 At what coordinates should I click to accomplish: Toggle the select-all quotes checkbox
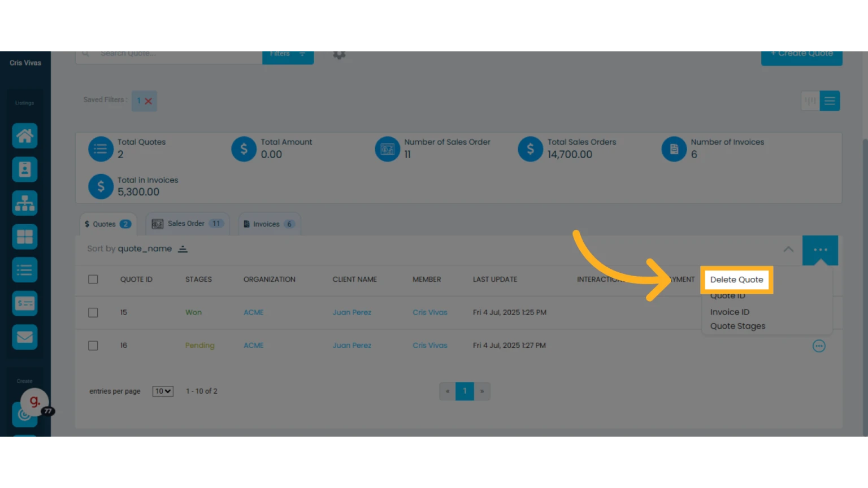pos(93,280)
